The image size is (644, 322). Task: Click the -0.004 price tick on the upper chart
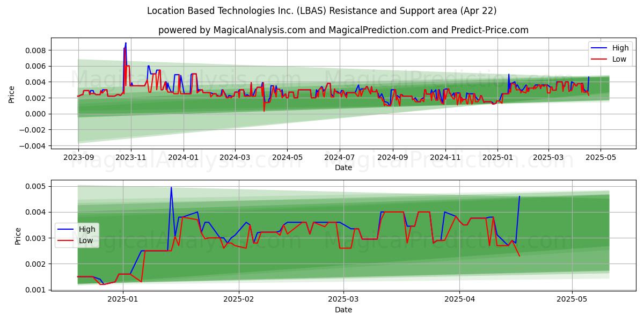34,145
